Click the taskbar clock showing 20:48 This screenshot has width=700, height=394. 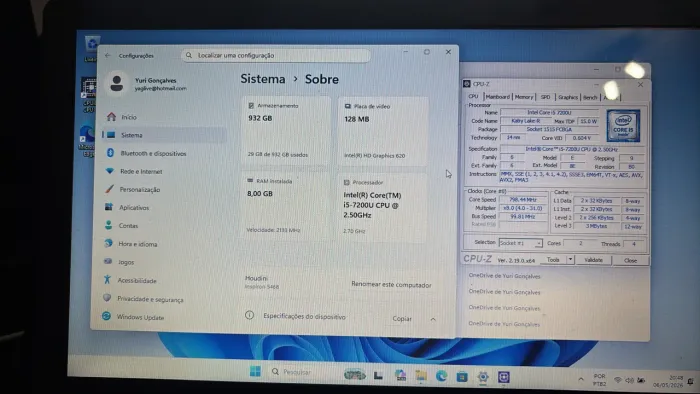coord(668,382)
